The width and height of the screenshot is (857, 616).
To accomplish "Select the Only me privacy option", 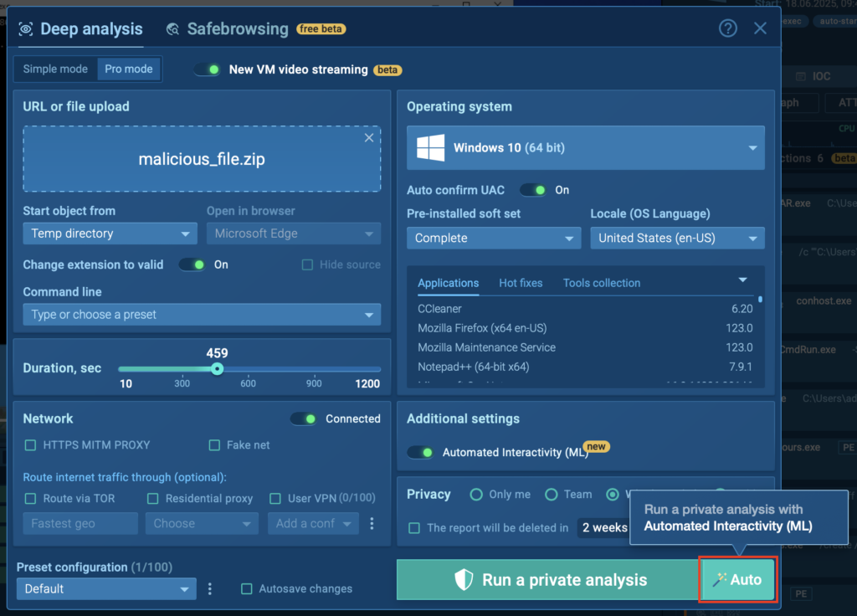I will pos(476,495).
